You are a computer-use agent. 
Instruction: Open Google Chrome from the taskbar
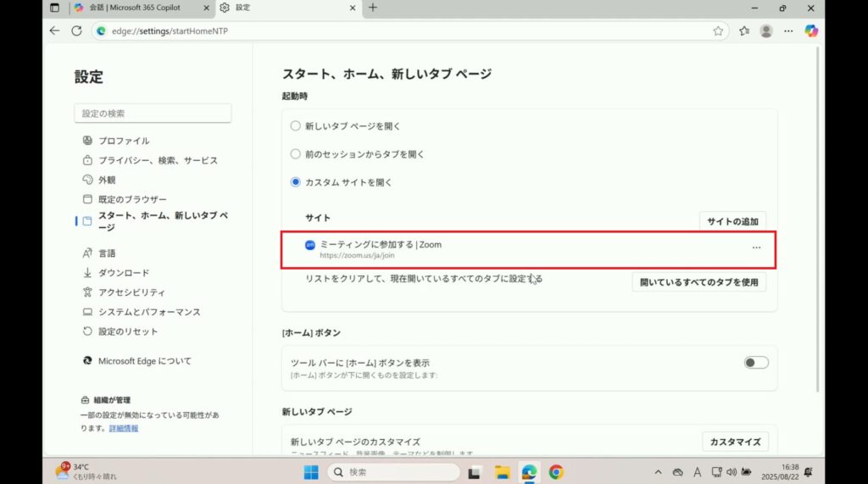click(556, 472)
